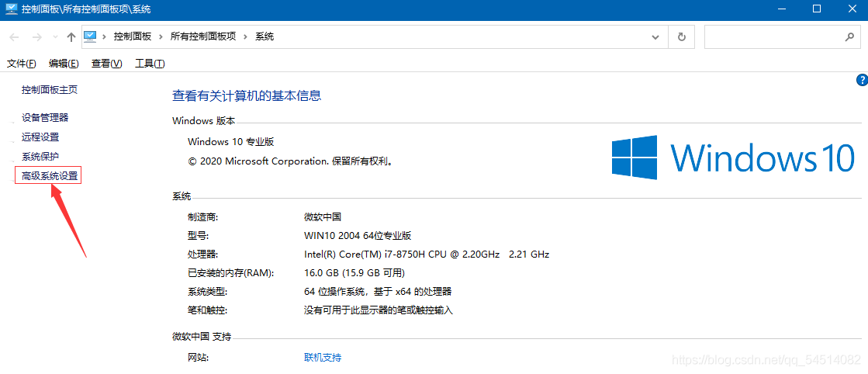The width and height of the screenshot is (868, 374).
Task: Open recent locations dropdown arrow
Action: 54,37
